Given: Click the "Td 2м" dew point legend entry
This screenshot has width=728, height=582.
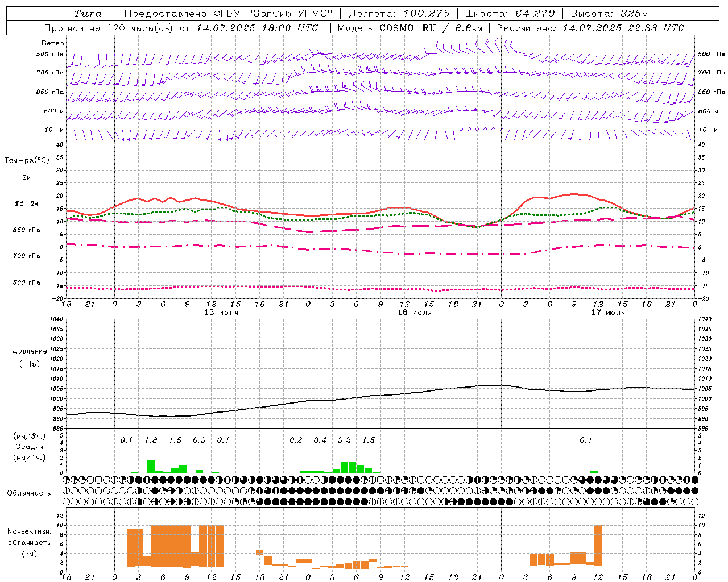Looking at the screenshot, I should point(27,203).
